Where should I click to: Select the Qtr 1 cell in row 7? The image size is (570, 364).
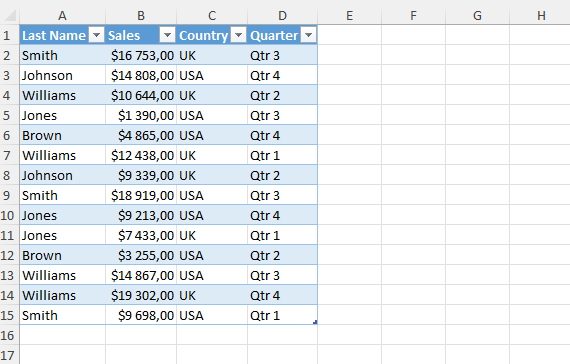[282, 156]
